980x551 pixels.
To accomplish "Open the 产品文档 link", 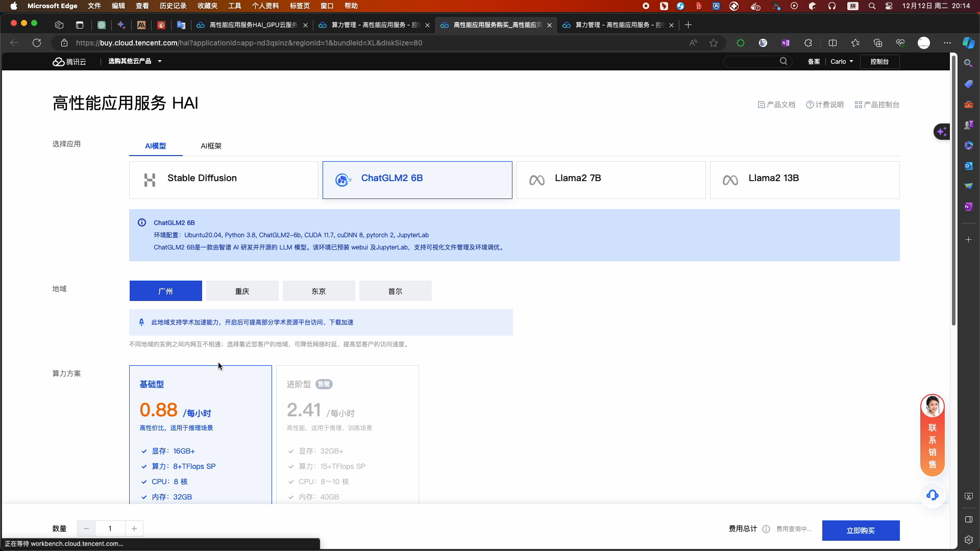I will (x=777, y=105).
